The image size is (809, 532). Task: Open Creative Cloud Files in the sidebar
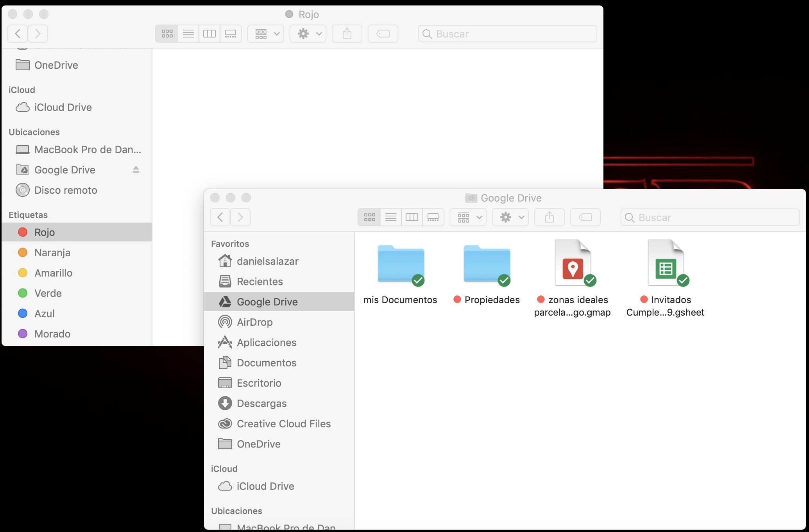(x=283, y=424)
